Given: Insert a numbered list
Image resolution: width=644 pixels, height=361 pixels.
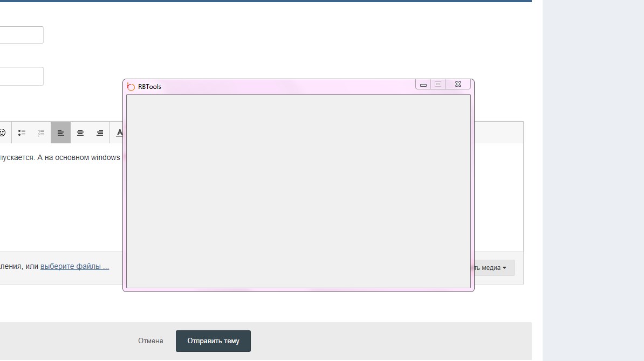Looking at the screenshot, I should coord(41,133).
